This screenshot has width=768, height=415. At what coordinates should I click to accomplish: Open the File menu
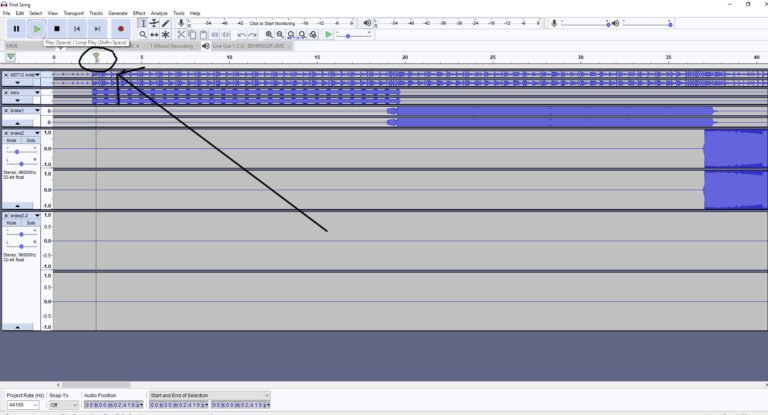6,13
